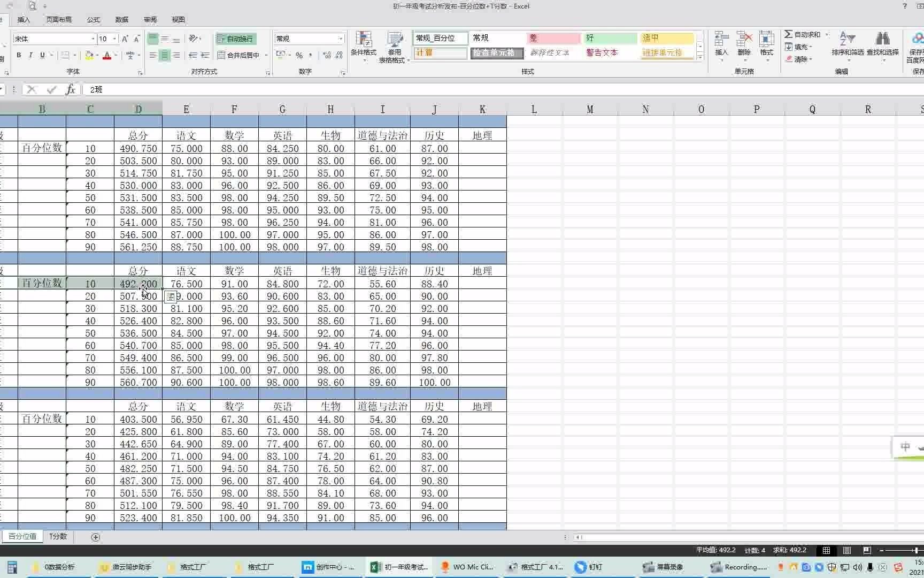Viewport: 924px width, 578px height.
Task: Open the phonetic guide (wén) options
Action: 130,55
